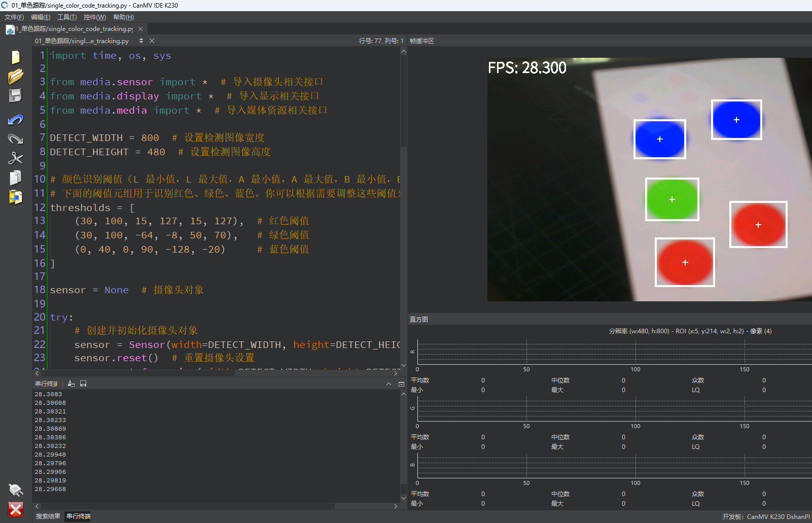Click the New File icon
The height and width of the screenshot is (523, 812).
coord(16,57)
